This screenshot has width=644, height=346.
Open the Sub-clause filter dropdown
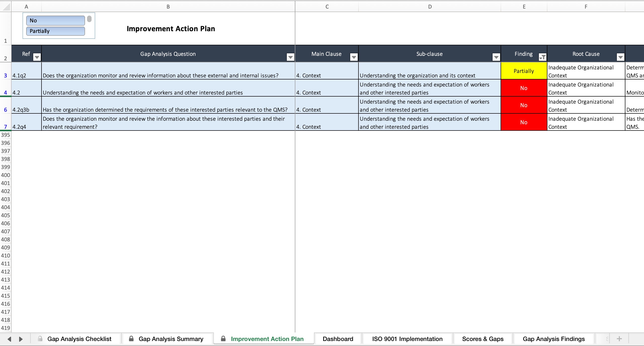coord(496,57)
